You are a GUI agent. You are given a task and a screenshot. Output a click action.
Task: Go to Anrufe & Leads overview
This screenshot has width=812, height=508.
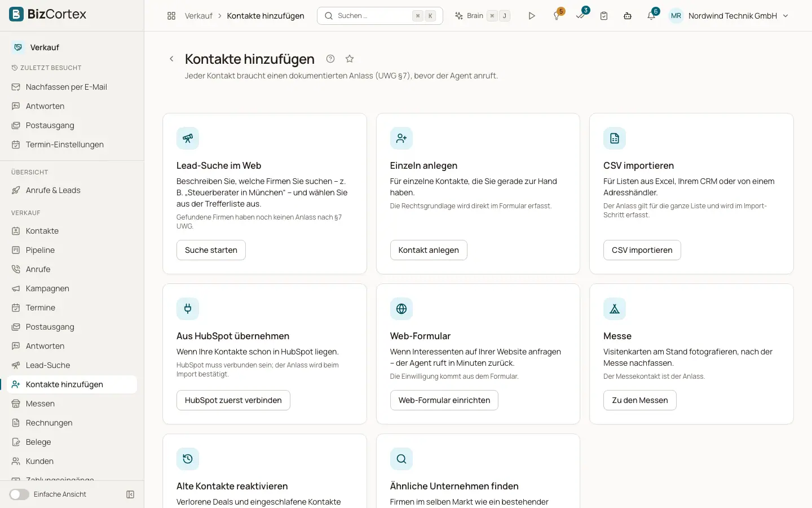(x=72, y=190)
